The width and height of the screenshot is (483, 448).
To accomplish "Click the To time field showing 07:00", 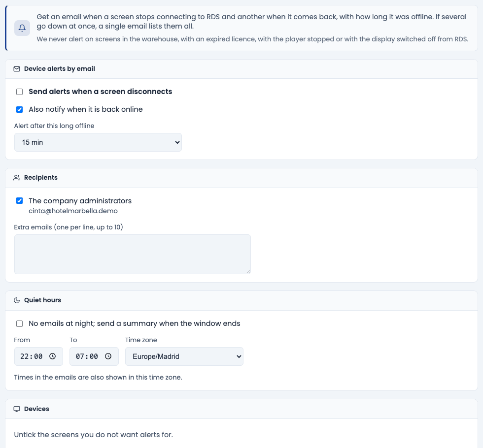I will click(94, 356).
